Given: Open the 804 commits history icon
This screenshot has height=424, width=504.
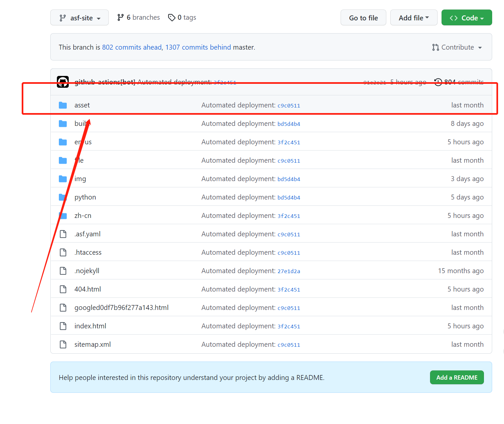Looking at the screenshot, I should [438, 82].
